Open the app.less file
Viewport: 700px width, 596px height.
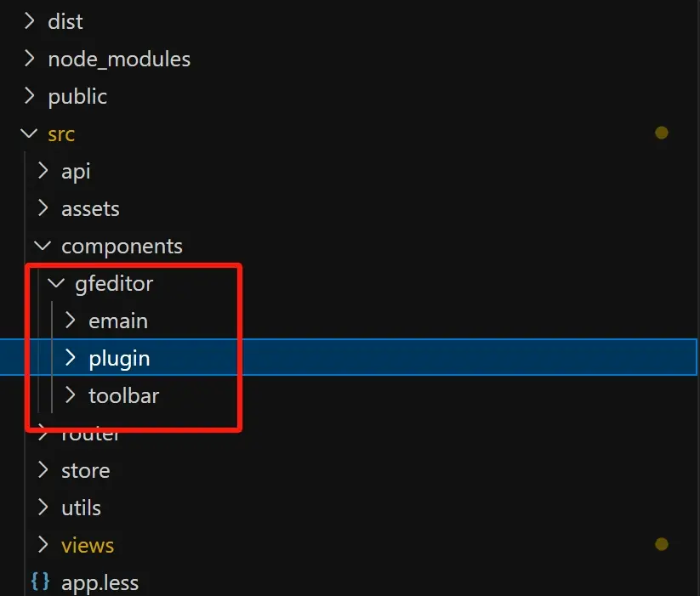pyautogui.click(x=100, y=582)
